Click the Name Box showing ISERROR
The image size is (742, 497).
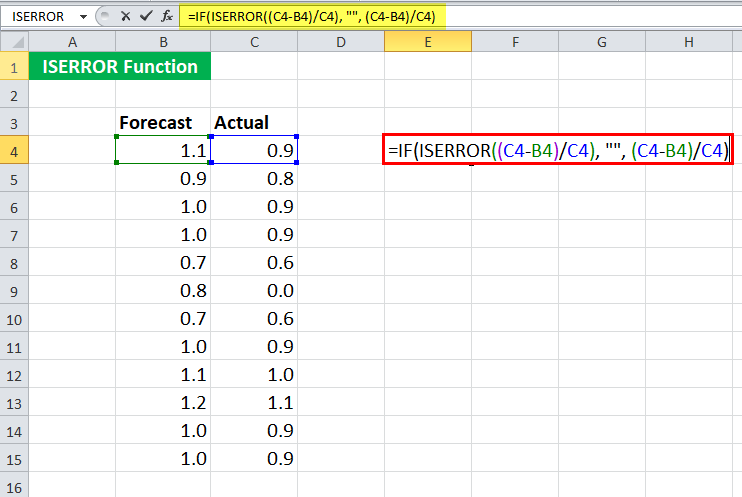[x=38, y=17]
